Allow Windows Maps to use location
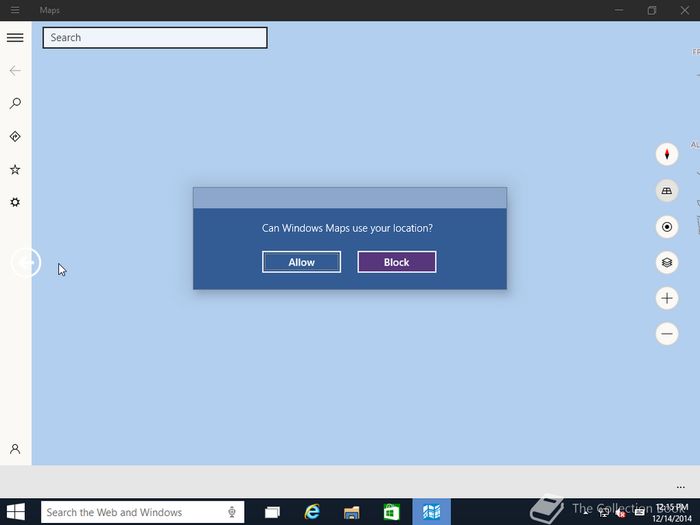 (x=301, y=262)
